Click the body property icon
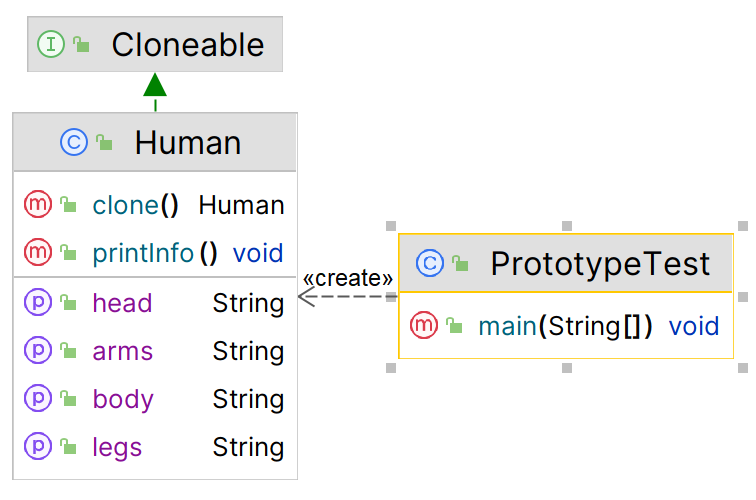Image resolution: width=756 pixels, height=500 pixels. (x=37, y=399)
